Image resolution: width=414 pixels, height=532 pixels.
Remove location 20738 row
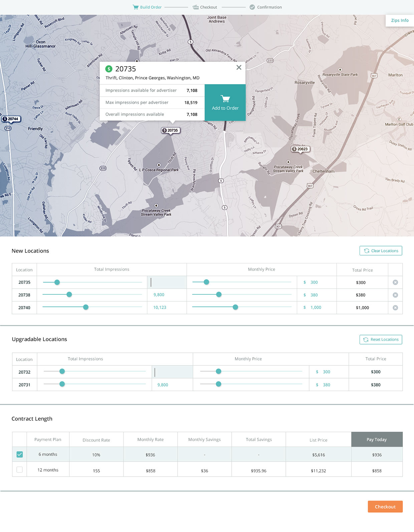[x=395, y=295]
